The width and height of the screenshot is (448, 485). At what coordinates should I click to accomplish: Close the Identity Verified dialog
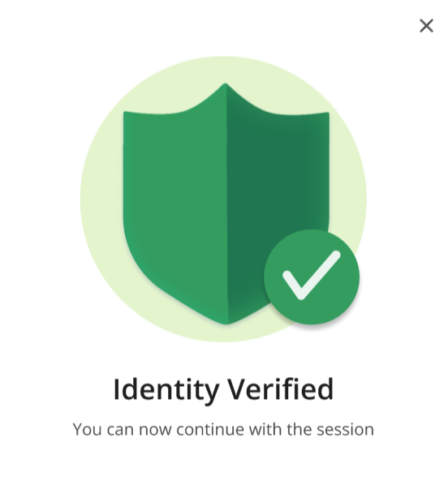point(426,26)
